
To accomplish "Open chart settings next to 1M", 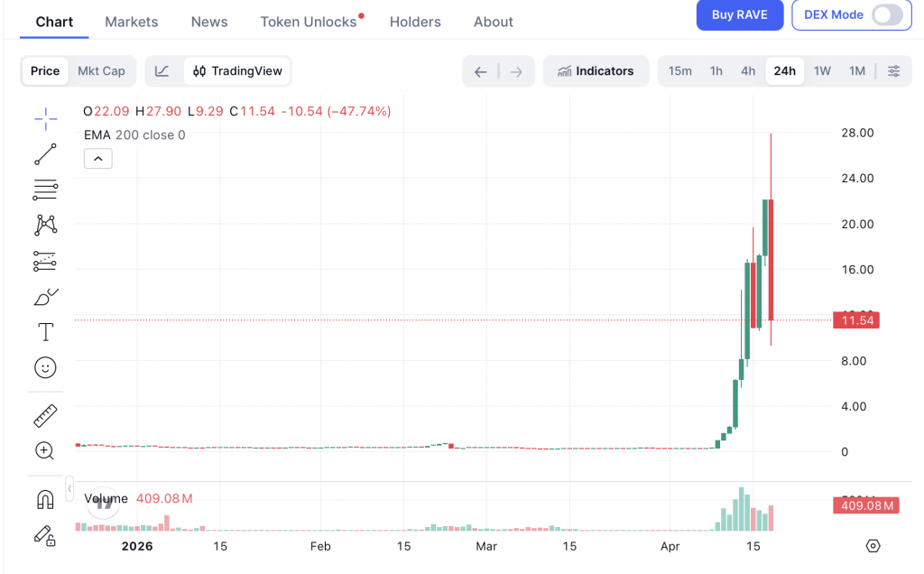I will tap(893, 71).
